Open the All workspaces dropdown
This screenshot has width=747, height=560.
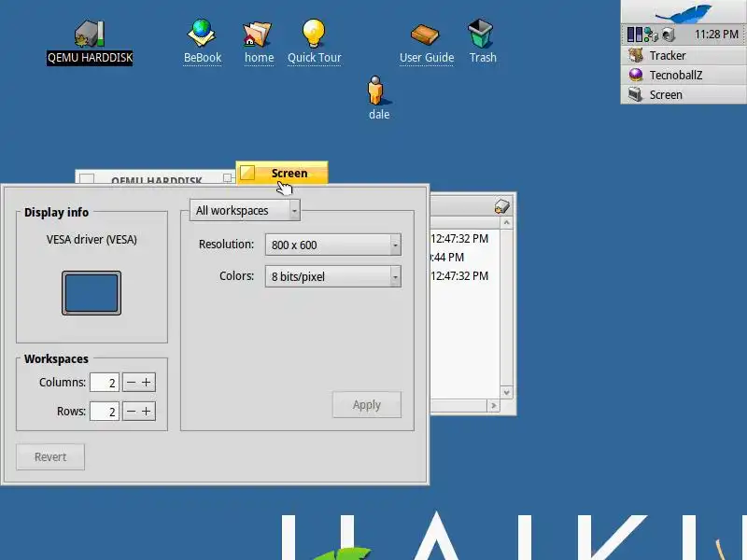point(245,210)
